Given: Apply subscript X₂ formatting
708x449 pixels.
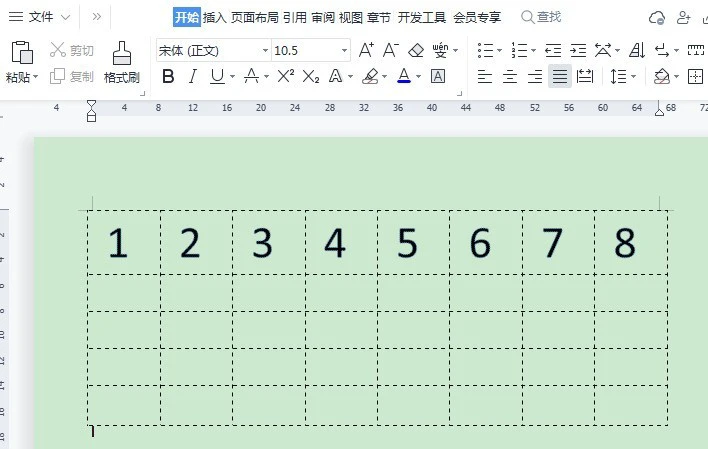Looking at the screenshot, I should [x=311, y=76].
